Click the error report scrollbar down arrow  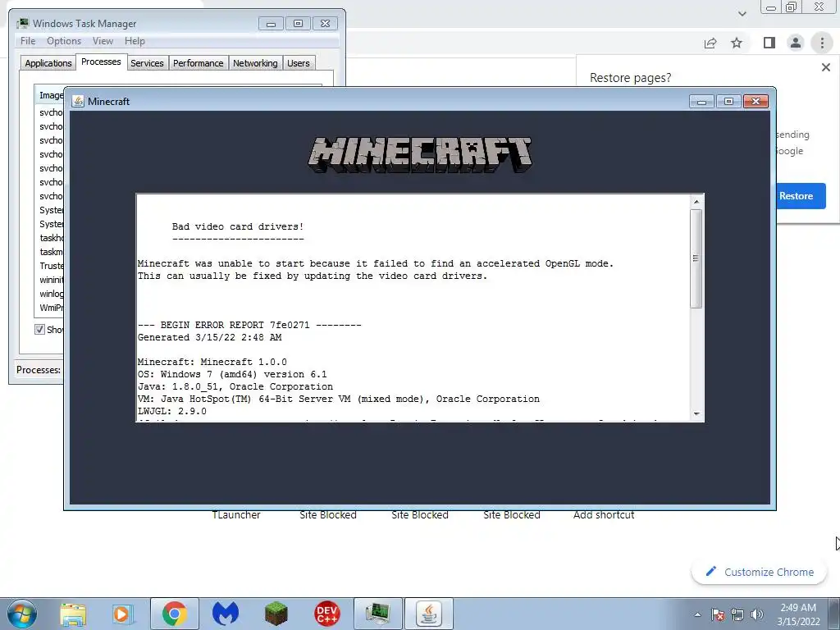[x=696, y=413]
